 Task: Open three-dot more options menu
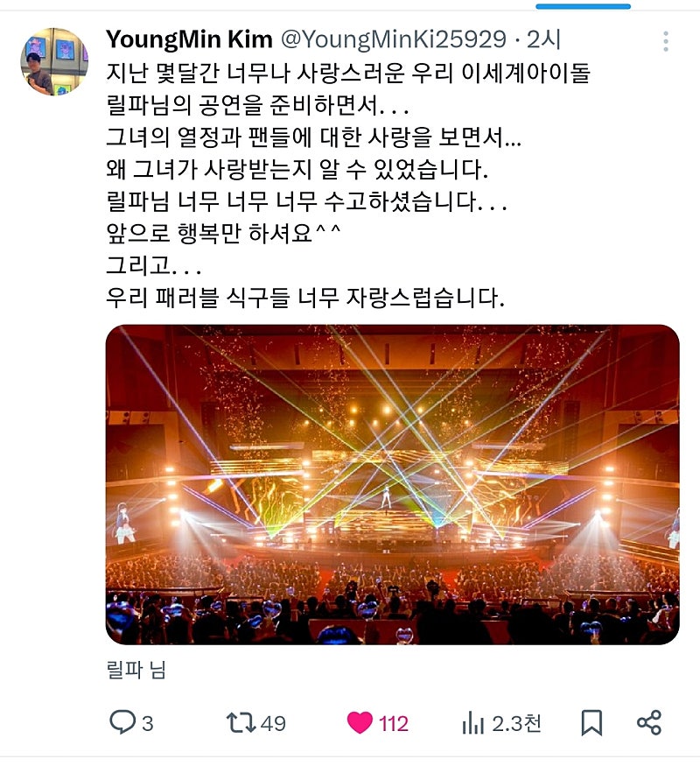click(x=666, y=41)
